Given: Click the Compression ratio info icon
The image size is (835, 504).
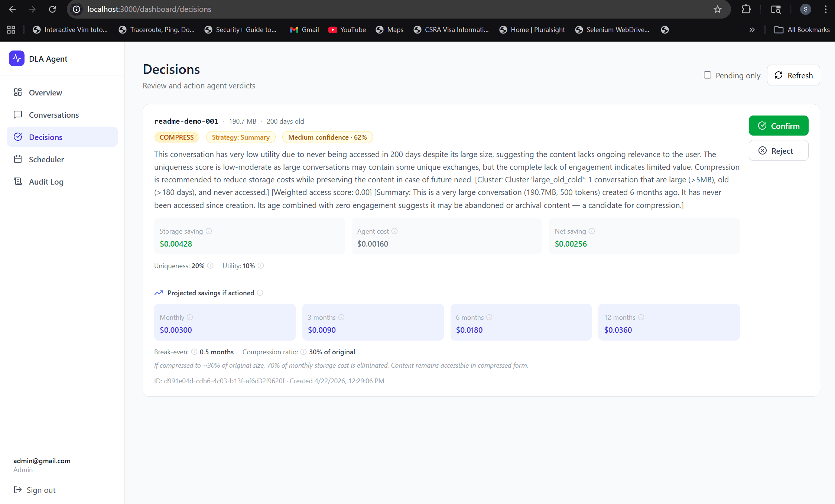Looking at the screenshot, I should (x=303, y=352).
